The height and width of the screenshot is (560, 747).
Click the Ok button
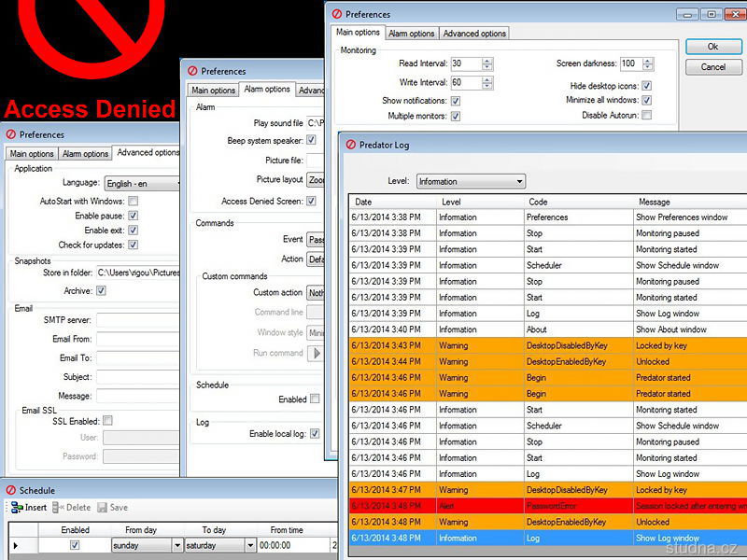712,47
